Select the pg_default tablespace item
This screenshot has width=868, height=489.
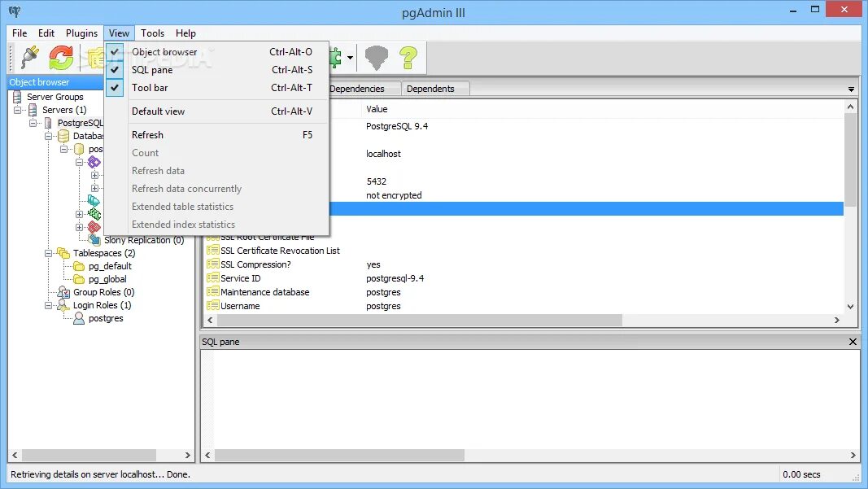click(110, 266)
